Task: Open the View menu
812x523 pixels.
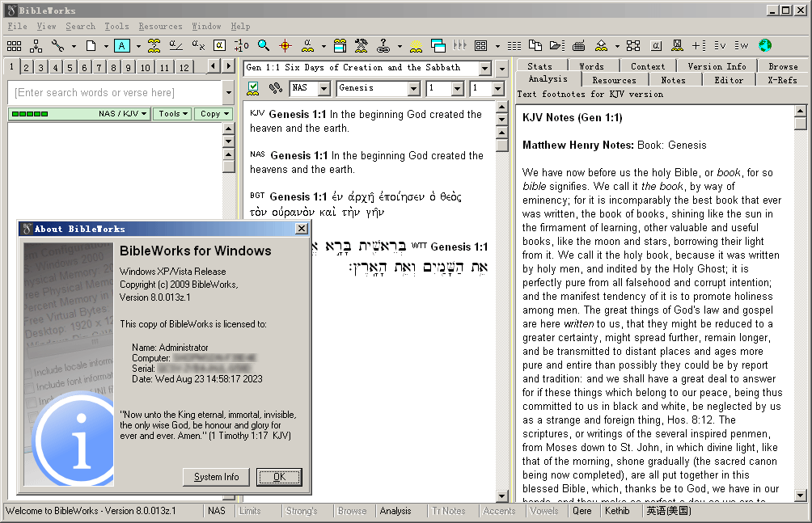Action: click(x=46, y=26)
